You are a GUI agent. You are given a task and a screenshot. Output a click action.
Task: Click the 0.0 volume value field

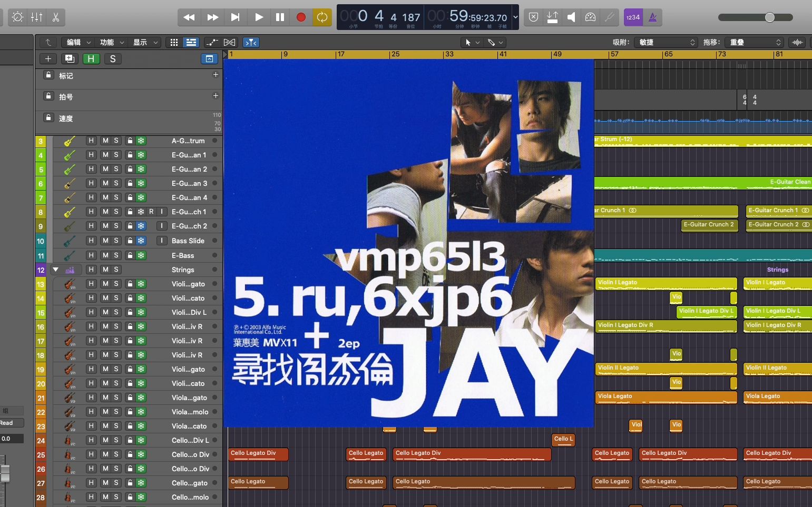click(x=12, y=438)
